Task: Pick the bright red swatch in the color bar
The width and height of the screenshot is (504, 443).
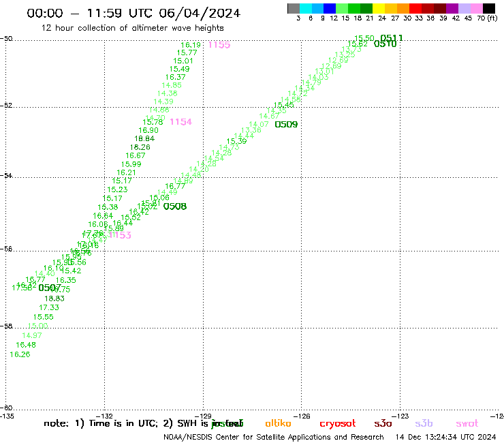Action: [415, 8]
